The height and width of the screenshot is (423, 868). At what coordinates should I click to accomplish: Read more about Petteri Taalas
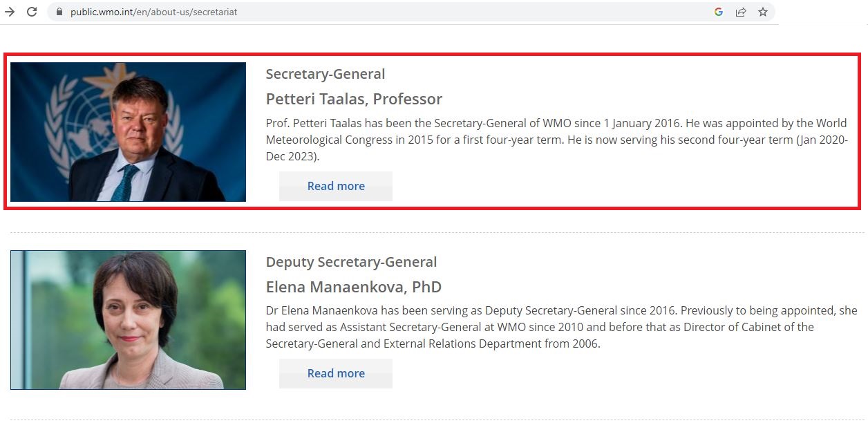336,186
